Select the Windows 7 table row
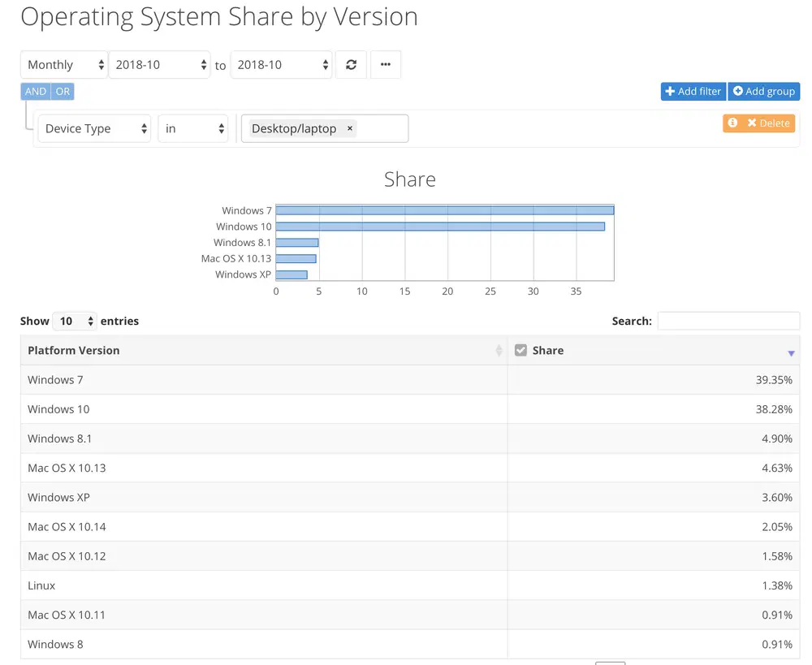 click(244, 379)
